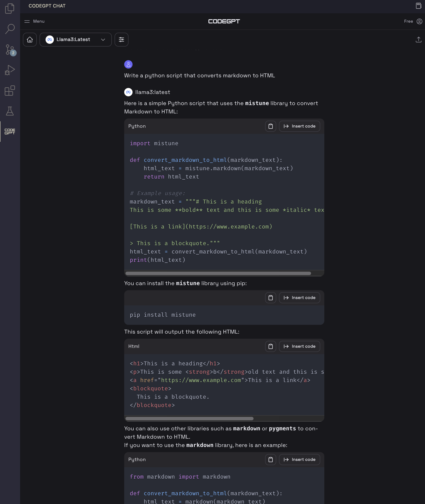Click 'print(html_text)' code line
The width and height of the screenshot is (425, 504).
(x=158, y=260)
